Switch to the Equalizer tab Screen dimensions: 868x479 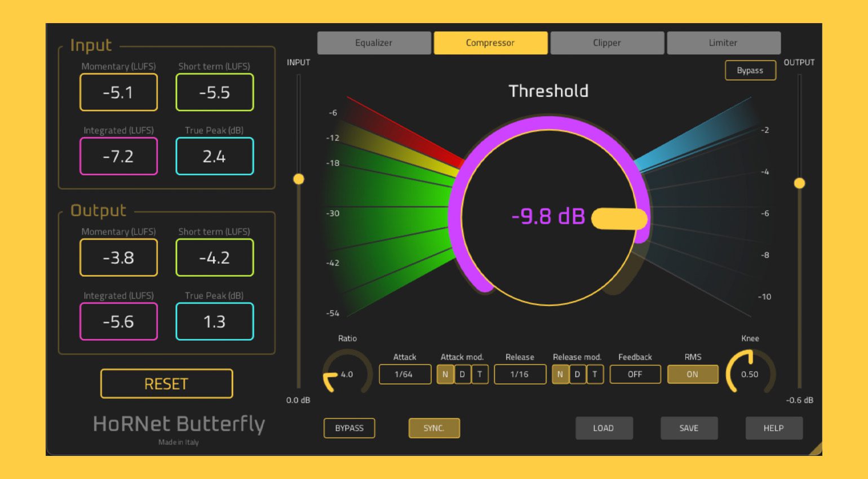[x=374, y=42]
